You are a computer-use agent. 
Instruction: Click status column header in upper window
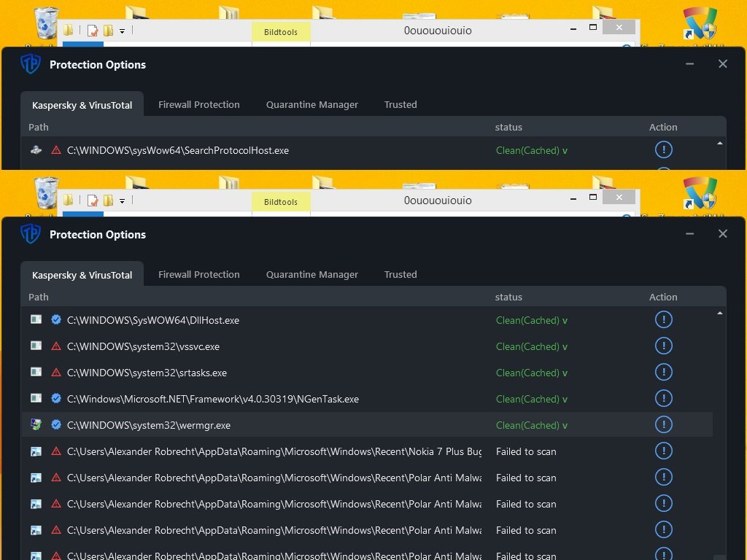point(508,127)
